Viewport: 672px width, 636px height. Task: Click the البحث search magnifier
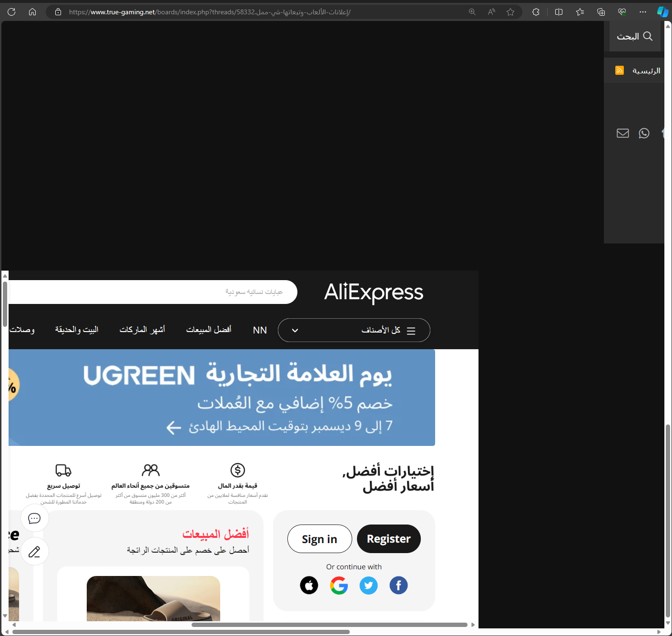pyautogui.click(x=648, y=36)
